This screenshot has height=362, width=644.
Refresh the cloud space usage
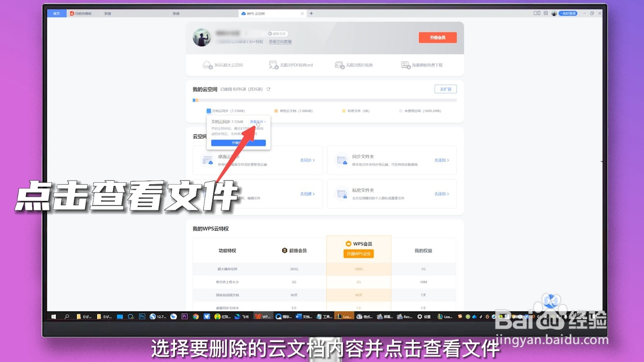click(268, 89)
